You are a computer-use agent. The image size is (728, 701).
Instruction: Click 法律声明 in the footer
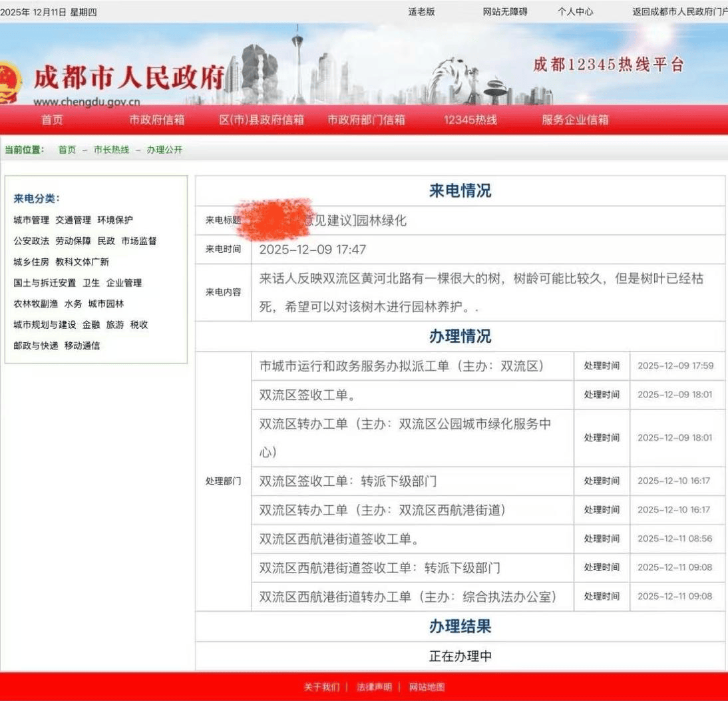point(374,687)
